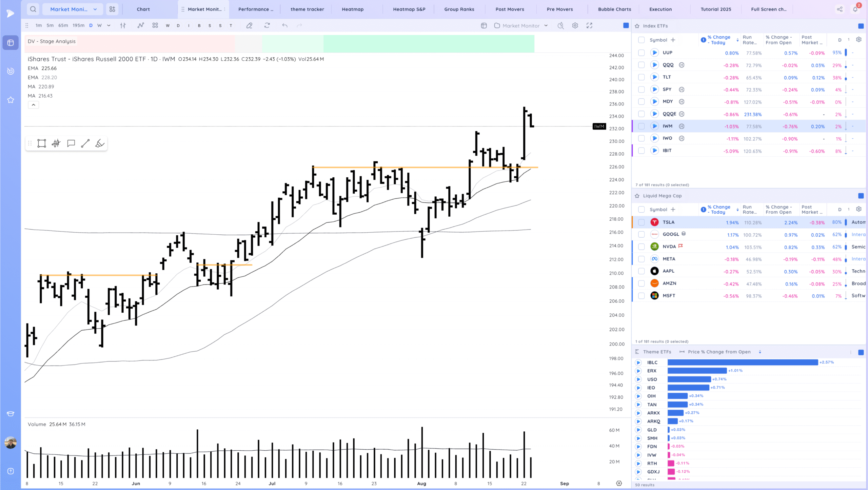Open Theme ETFs panel options menu
Image resolution: width=868 pixels, height=490 pixels.
point(851,352)
